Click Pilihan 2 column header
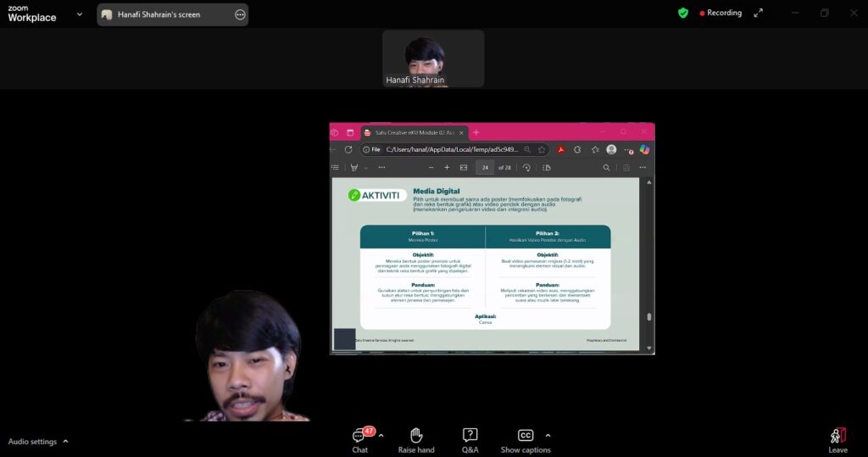This screenshot has height=457, width=868. [x=548, y=237]
